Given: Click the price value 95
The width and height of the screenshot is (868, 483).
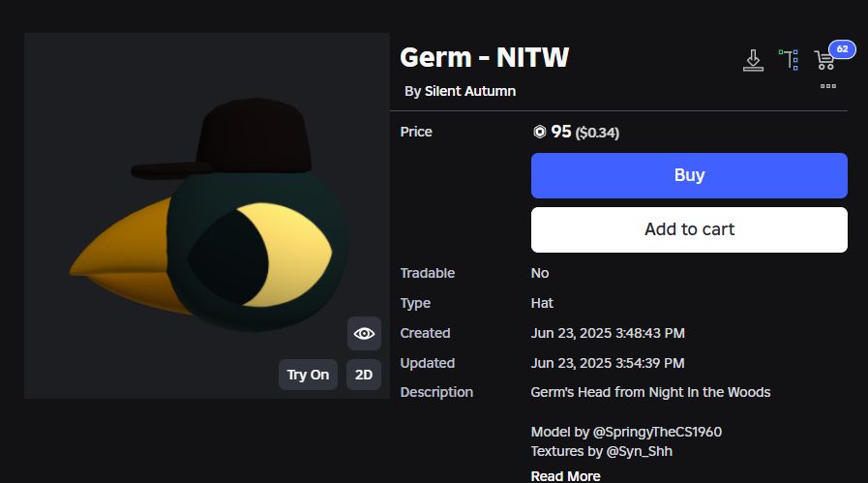Looking at the screenshot, I should [561, 132].
